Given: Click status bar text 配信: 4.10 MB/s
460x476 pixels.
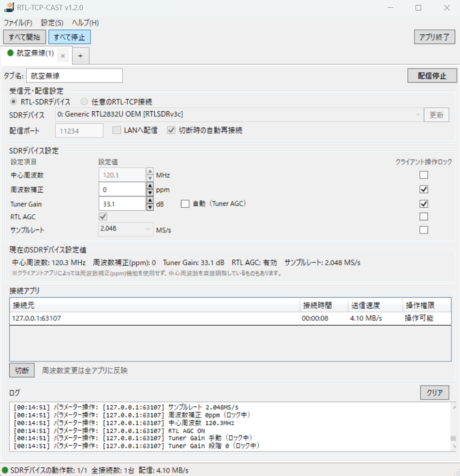Looking at the screenshot, I should point(163,470).
